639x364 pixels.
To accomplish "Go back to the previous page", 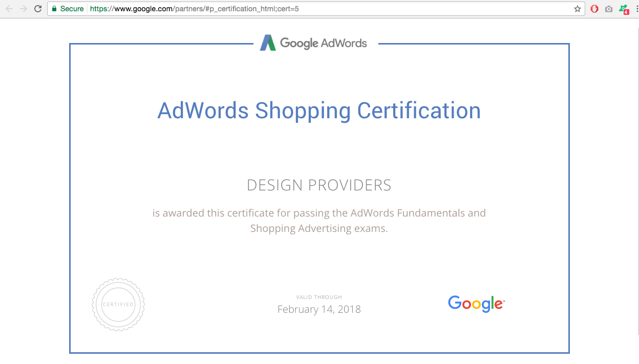I will (9, 9).
